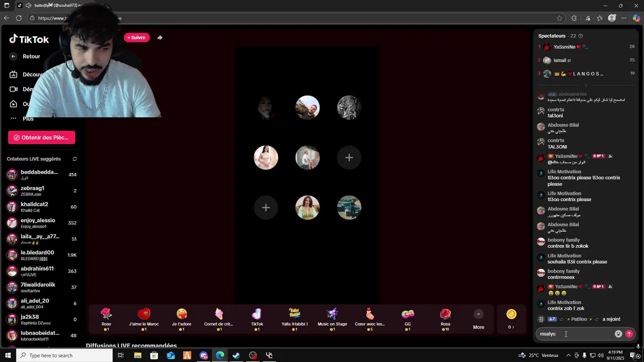Open zebraag1 live creator
This screenshot has width=644, height=362.
point(42,191)
